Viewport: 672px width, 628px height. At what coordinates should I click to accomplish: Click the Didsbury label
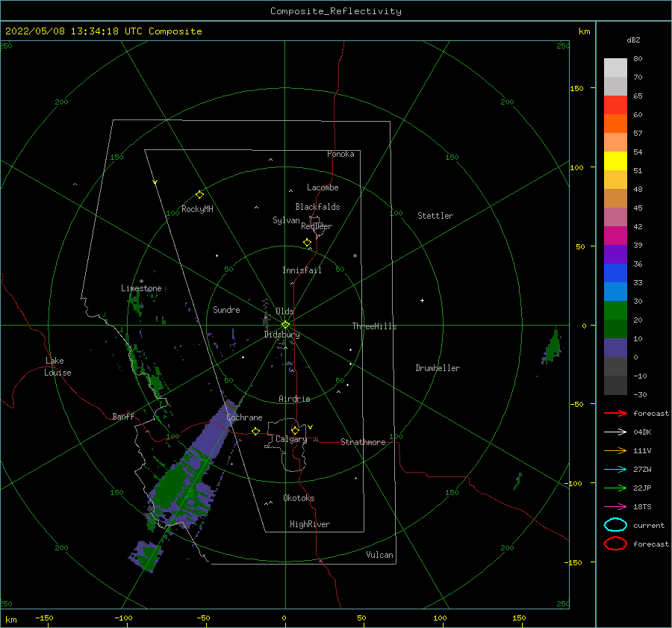pos(282,335)
